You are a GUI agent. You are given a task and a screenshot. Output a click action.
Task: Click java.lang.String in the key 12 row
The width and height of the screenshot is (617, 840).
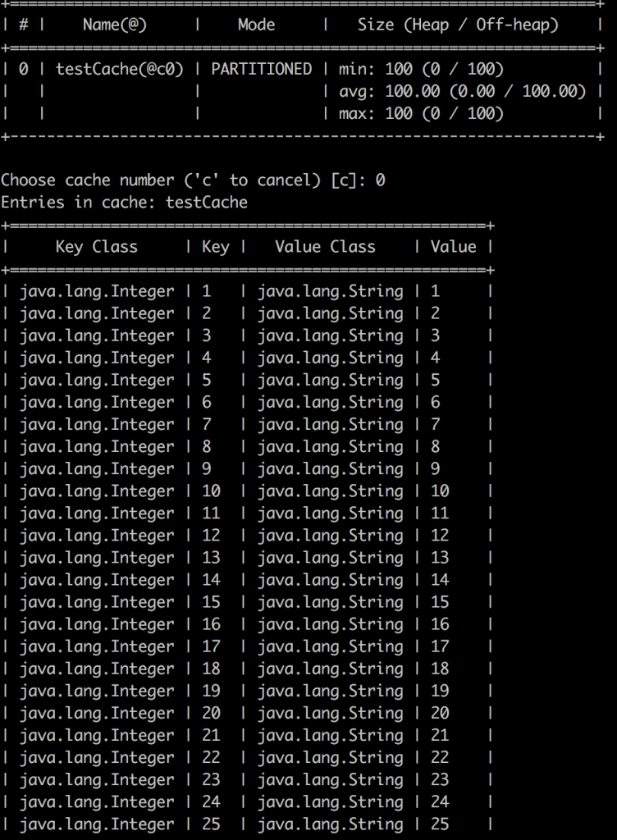(330, 536)
